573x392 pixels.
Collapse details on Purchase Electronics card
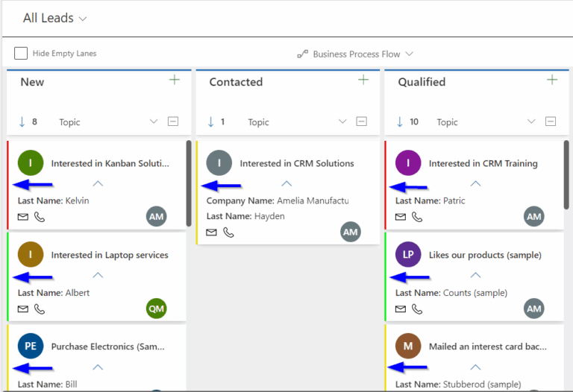[x=98, y=367]
